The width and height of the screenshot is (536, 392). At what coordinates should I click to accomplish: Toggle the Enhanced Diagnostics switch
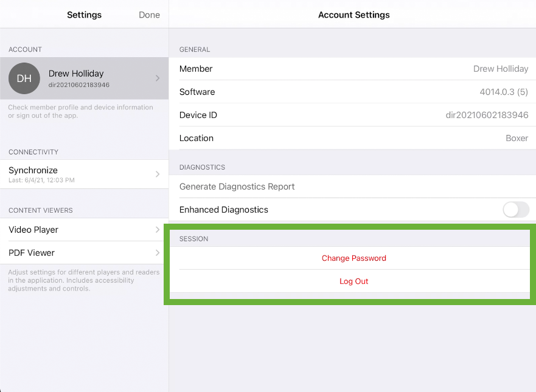516,209
